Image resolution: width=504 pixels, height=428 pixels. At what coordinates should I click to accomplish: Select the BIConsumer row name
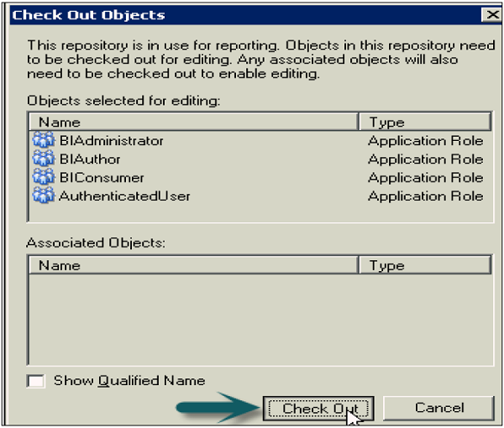[x=102, y=178]
